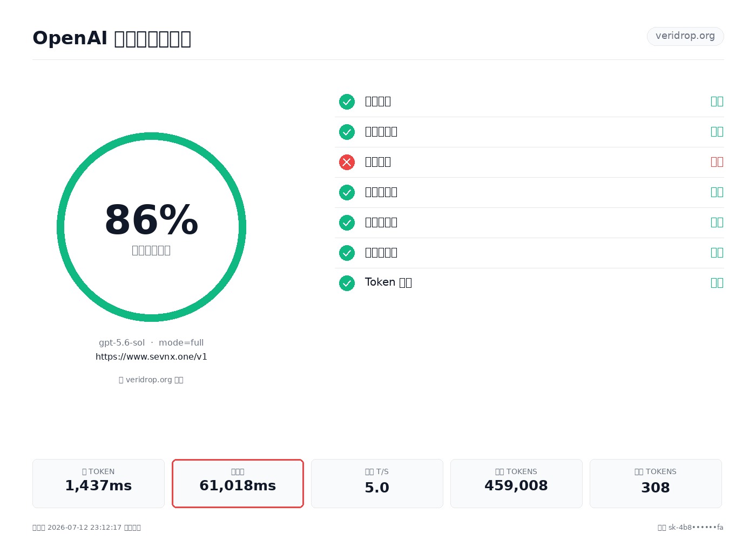Click the veridrop.org badge in header

click(685, 36)
